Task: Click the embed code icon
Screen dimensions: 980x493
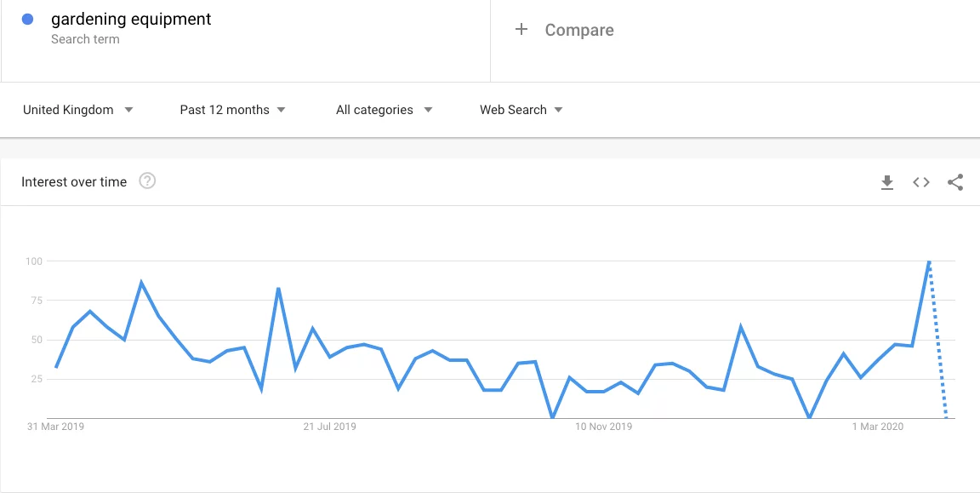Action: (x=921, y=182)
